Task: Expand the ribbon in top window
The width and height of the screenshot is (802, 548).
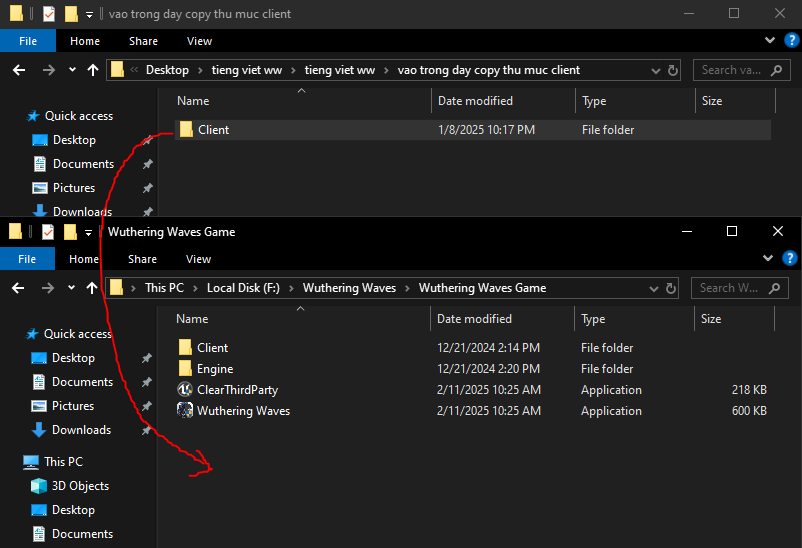Action: pyautogui.click(x=770, y=40)
